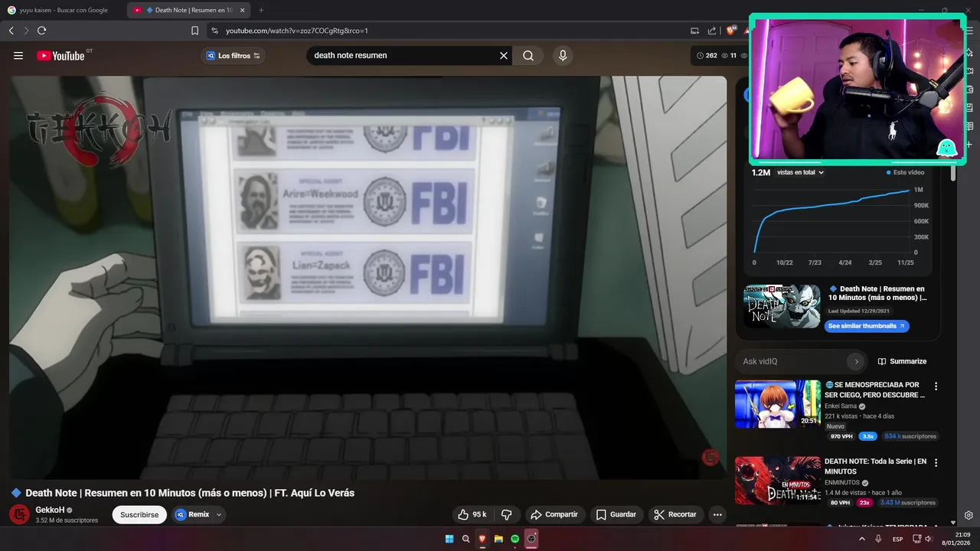
Task: Open a new browser tab
Action: tap(261, 10)
